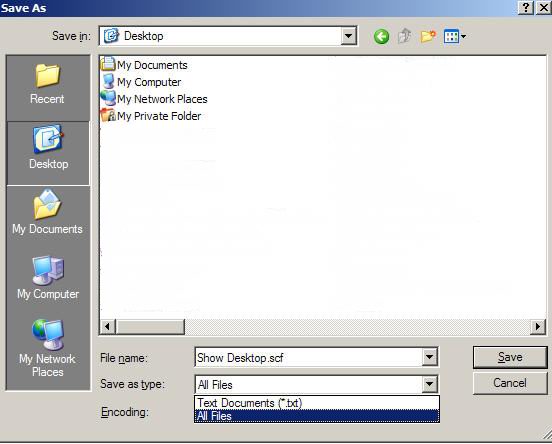The image size is (552, 444).
Task: Expand the Save in dropdown
Action: [x=349, y=36]
